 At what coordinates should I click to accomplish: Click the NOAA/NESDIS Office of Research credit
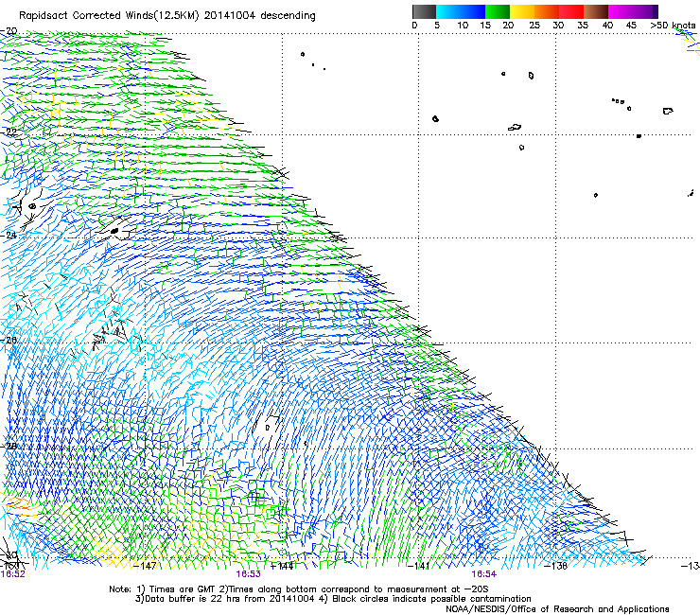click(557, 609)
